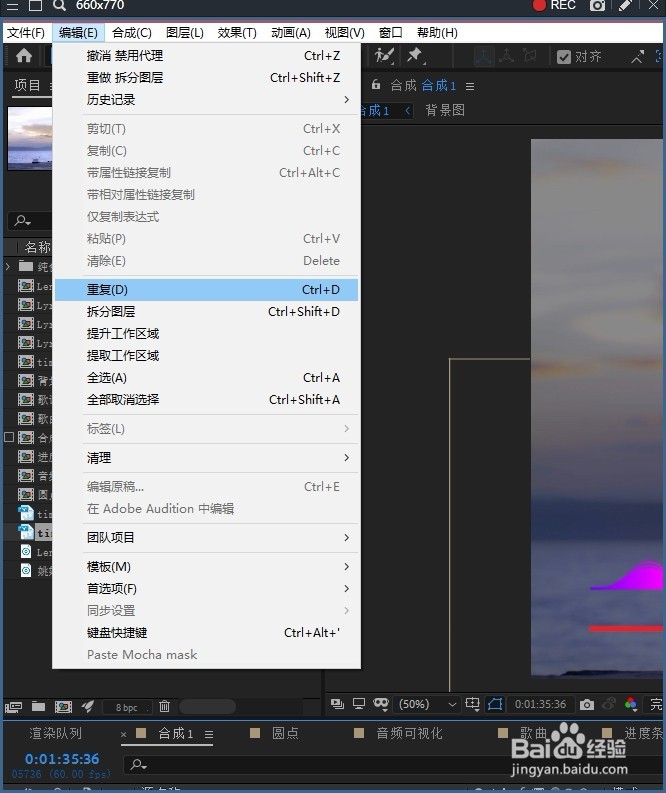Open 键盘快捷键 keyboard shortcuts
This screenshot has height=793, width=666.
click(207, 633)
